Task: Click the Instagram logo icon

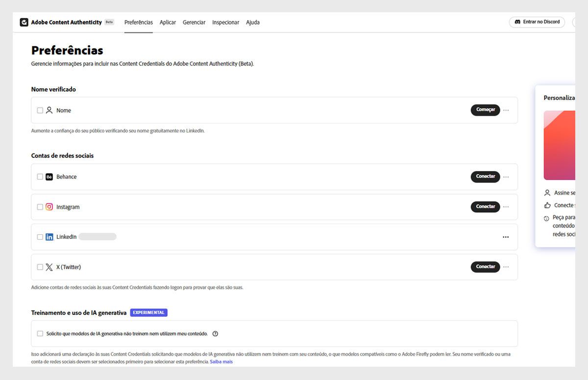Action: point(49,207)
